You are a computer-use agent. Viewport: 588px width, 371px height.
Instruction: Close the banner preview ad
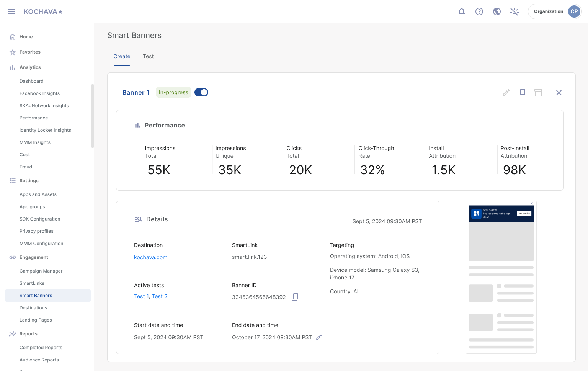(532, 203)
